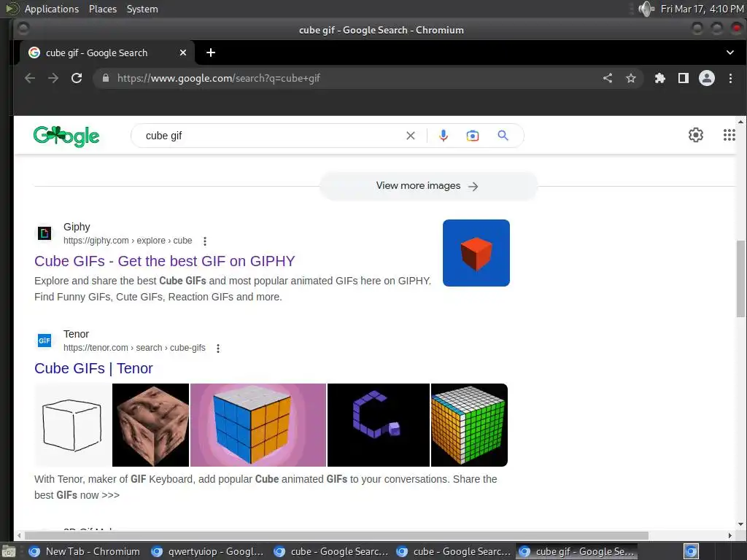Viewport: 747px width, 560px height.
Task: Start voice search with the microphone icon
Action: click(x=443, y=136)
